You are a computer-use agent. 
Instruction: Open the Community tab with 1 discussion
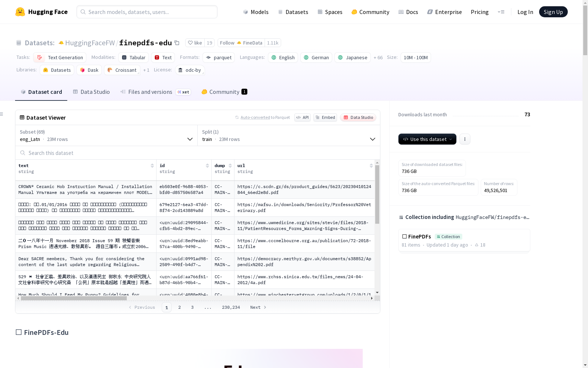click(x=224, y=92)
